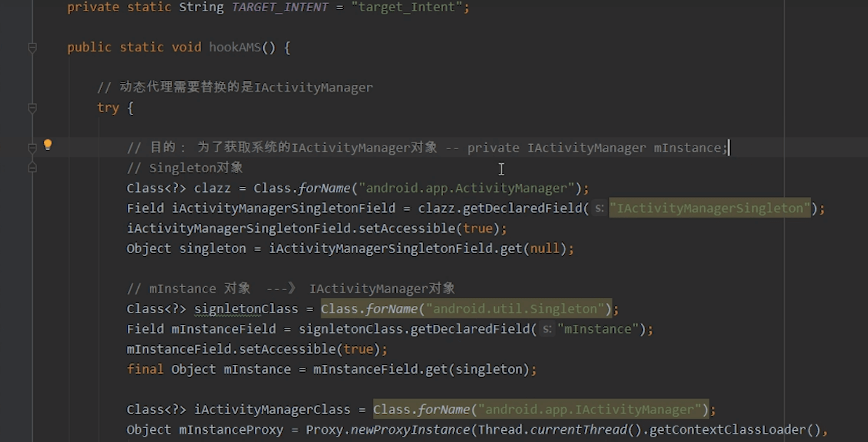Click getContextClassLoader() call
This screenshot has height=442, width=868.
pos(735,430)
